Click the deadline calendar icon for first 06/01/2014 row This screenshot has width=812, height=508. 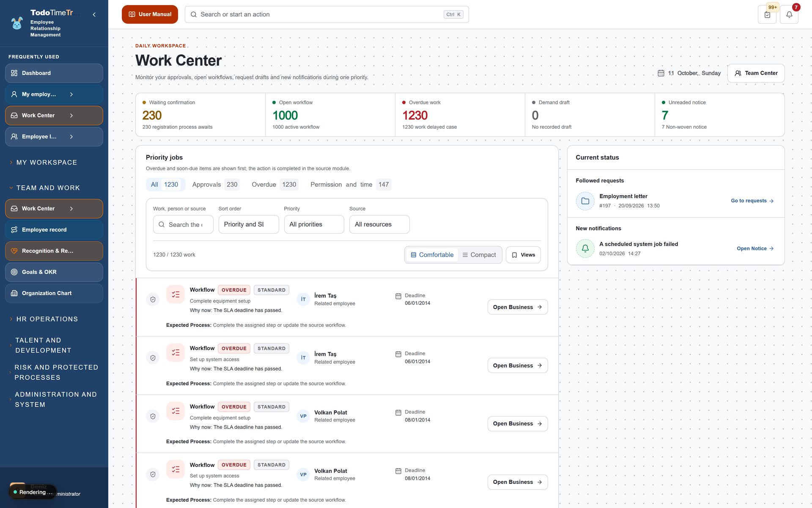398,296
